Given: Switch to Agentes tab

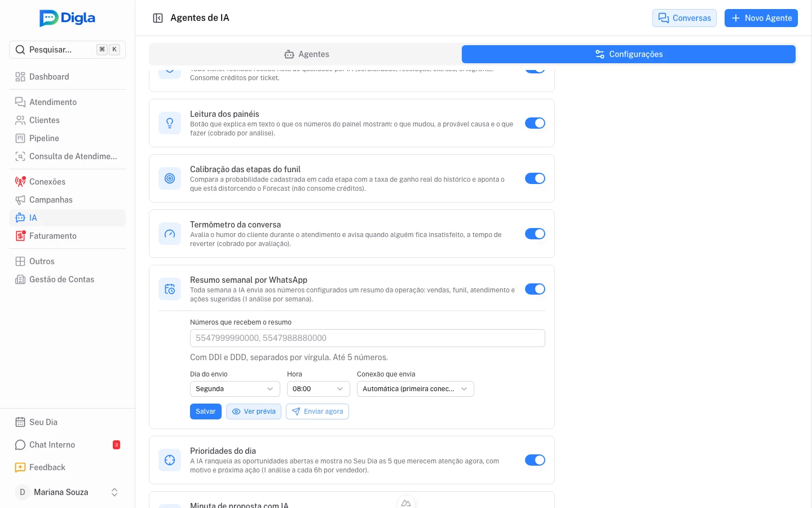Looking at the screenshot, I should pos(306,54).
